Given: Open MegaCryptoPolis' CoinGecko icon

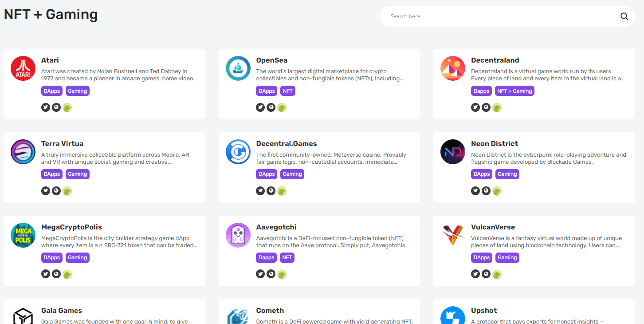Looking at the screenshot, I should (67, 274).
